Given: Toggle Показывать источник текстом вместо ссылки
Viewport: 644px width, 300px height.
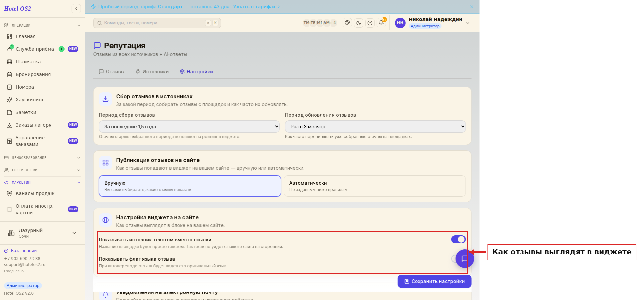Looking at the screenshot, I should click(x=458, y=239).
